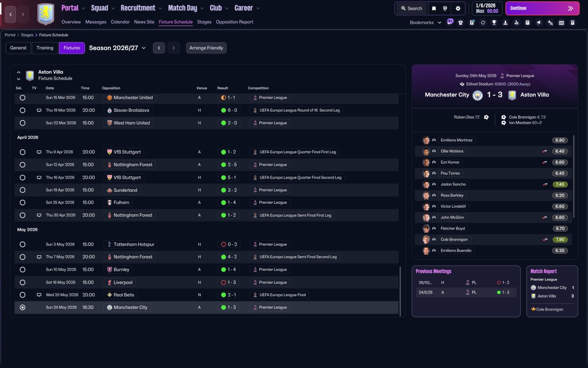The image size is (588, 368).
Task: Go to previous season with left arrow
Action: [x=159, y=48]
